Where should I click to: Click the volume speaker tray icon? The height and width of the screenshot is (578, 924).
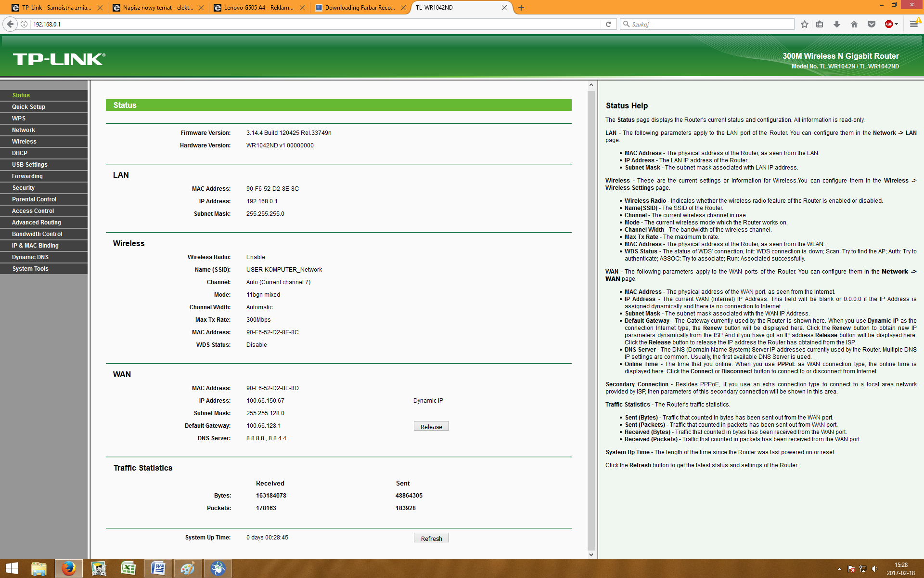click(x=874, y=569)
